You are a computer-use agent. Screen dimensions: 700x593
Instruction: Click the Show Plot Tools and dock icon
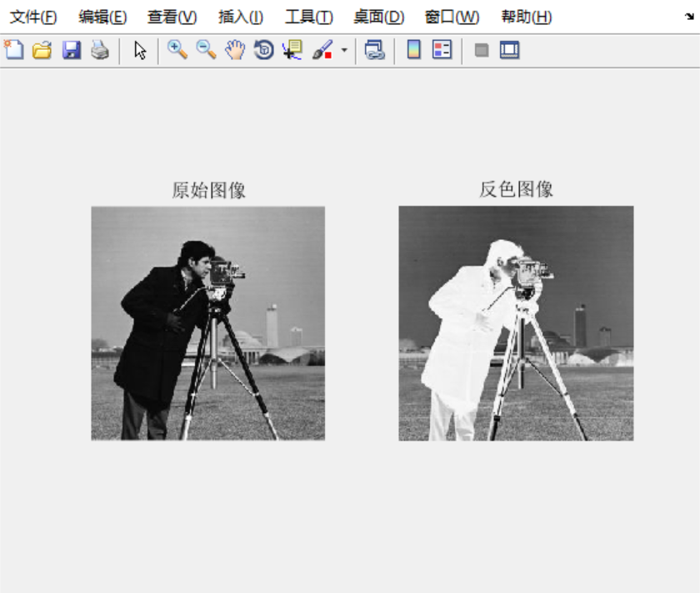point(509,49)
